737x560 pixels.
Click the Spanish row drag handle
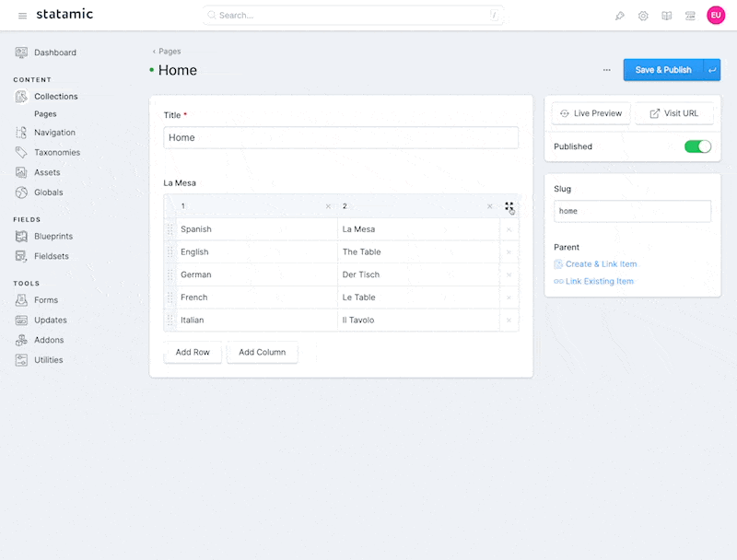point(170,229)
